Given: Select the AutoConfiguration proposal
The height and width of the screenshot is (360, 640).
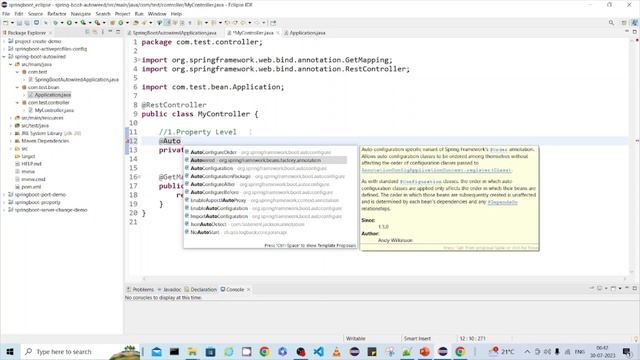Looking at the screenshot, I should [x=265, y=168].
